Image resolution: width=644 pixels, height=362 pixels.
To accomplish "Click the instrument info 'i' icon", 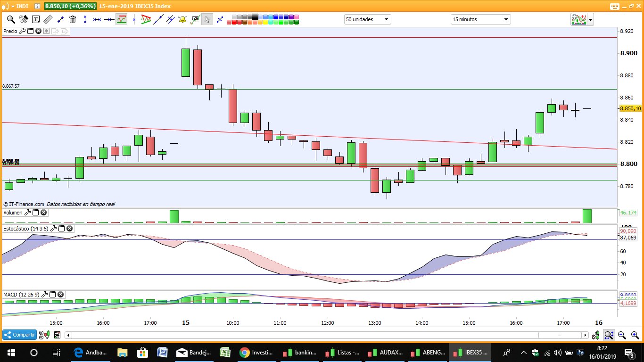I will click(x=37, y=6).
